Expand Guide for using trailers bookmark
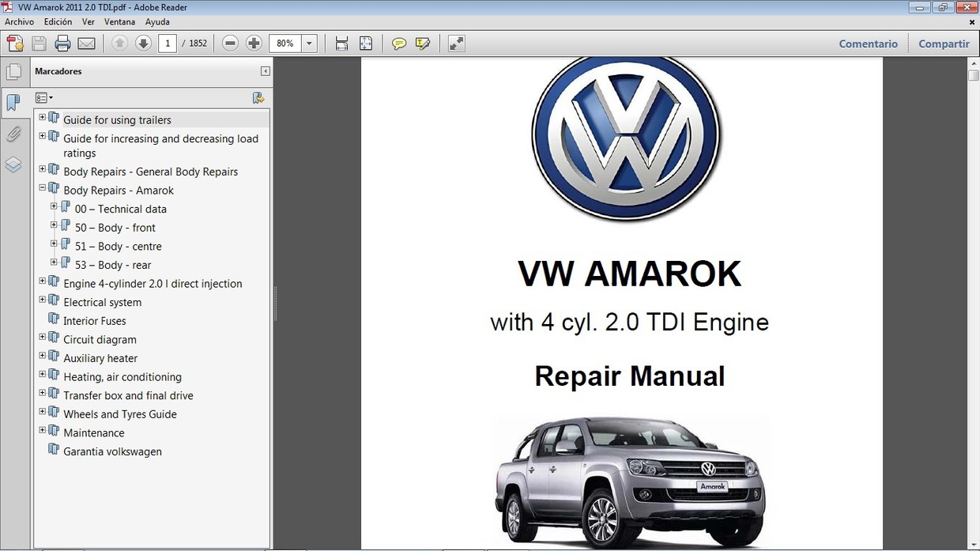 43,117
